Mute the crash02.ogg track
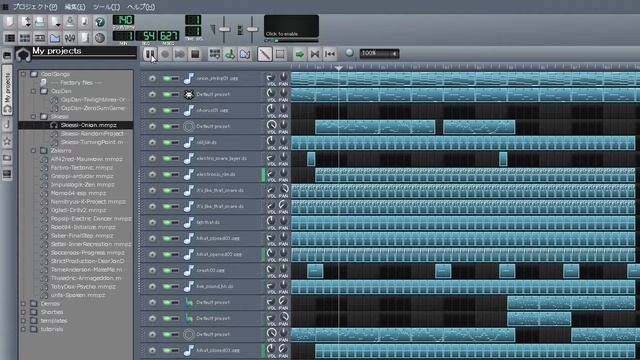 [167, 270]
